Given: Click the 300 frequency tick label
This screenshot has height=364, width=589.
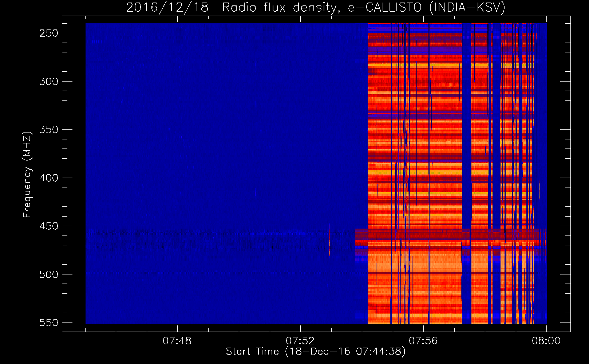Looking at the screenshot, I should tap(49, 82).
